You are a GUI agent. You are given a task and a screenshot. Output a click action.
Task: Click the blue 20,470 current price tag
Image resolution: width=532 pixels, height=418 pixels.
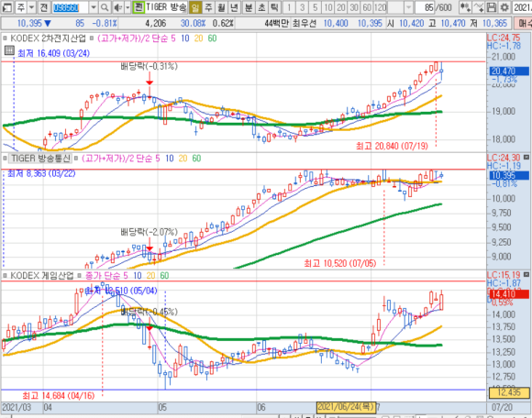tap(509, 71)
